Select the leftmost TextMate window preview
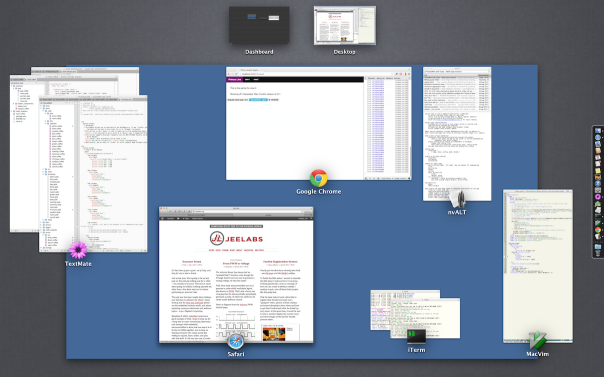This screenshot has width=604, height=377. [x=24, y=154]
